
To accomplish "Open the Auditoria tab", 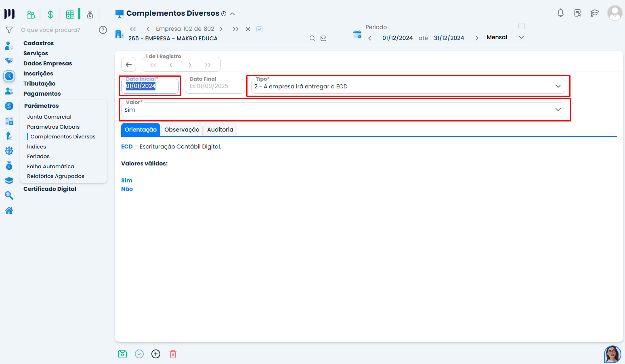I will 220,129.
